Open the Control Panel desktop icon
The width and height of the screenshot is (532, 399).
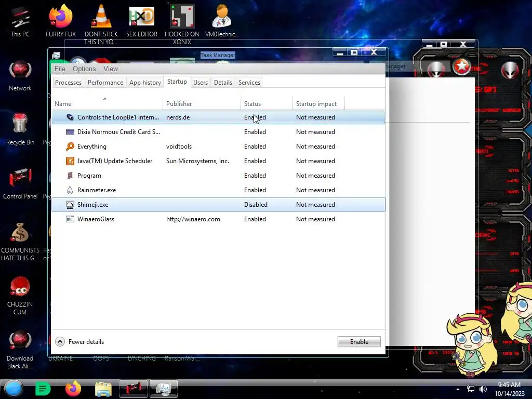tap(20, 183)
